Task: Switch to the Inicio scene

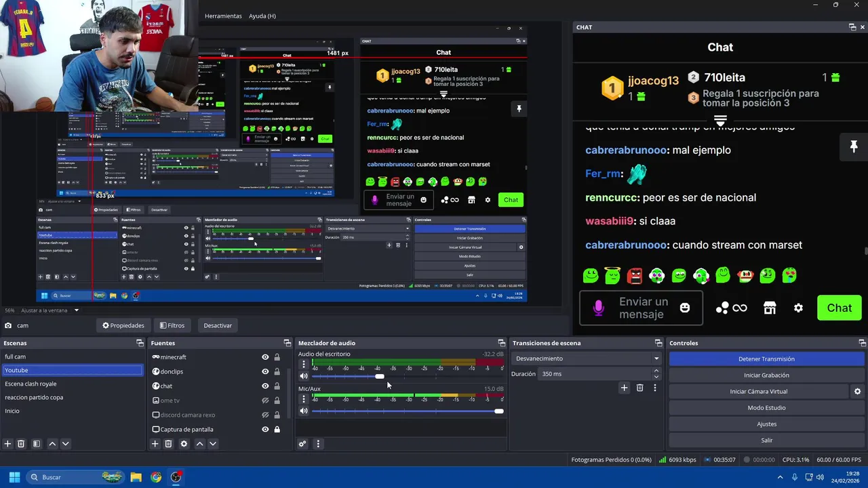Action: (x=73, y=411)
